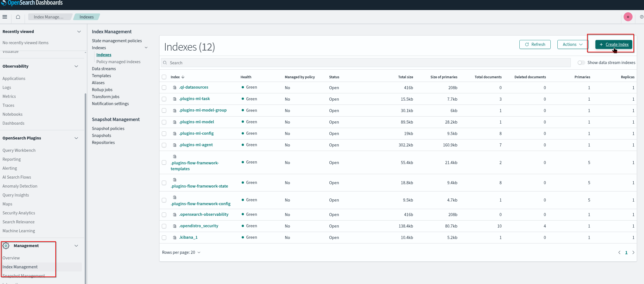Open Policy managed indexes
The image size is (644, 284).
(x=118, y=62)
